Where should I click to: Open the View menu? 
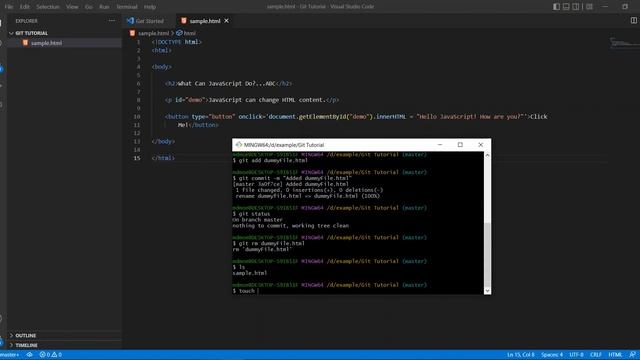[72, 7]
